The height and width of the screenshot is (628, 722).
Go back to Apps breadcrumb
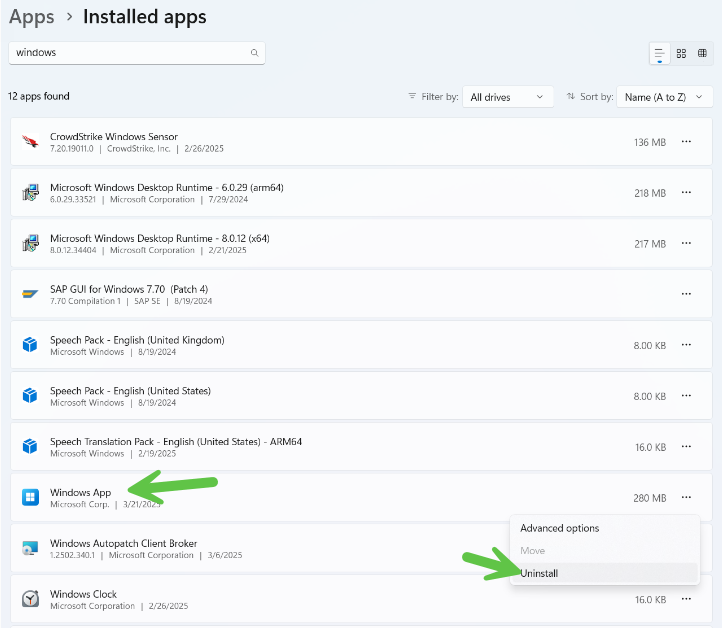click(x=31, y=17)
